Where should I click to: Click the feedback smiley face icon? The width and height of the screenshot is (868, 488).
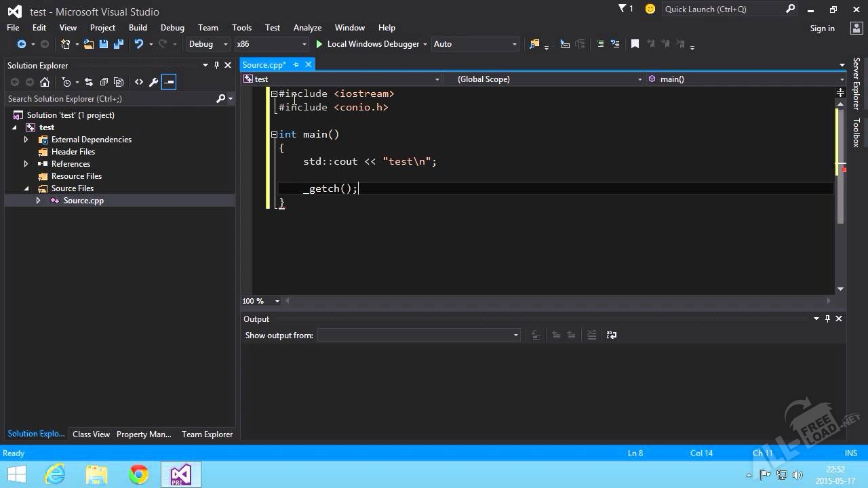(650, 9)
